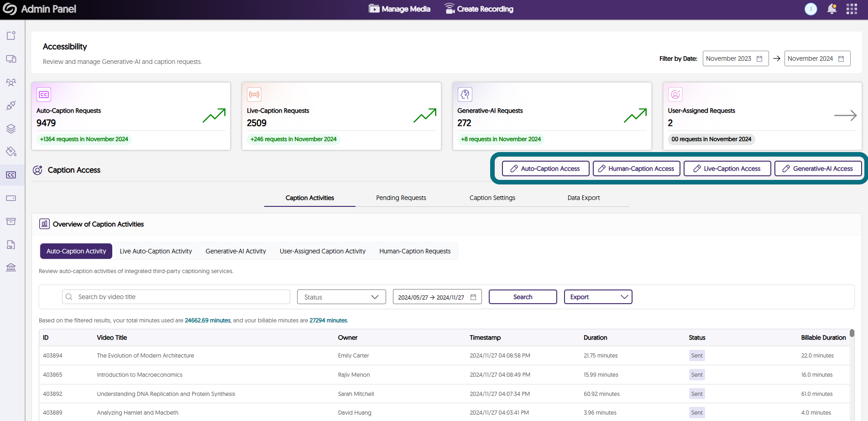The height and width of the screenshot is (421, 868).
Task: Click the Sent status for Rajiv Menon
Action: click(697, 375)
